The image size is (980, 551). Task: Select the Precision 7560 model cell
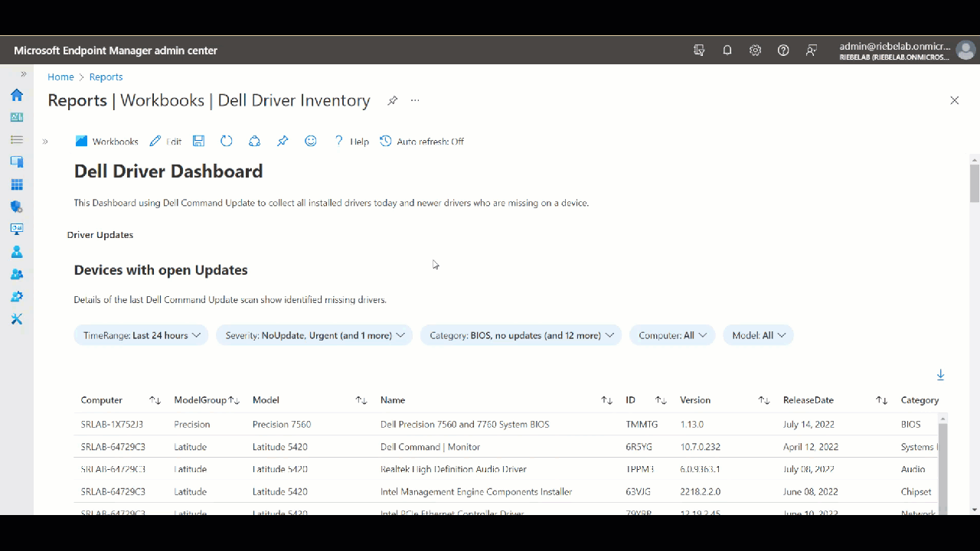coord(282,424)
